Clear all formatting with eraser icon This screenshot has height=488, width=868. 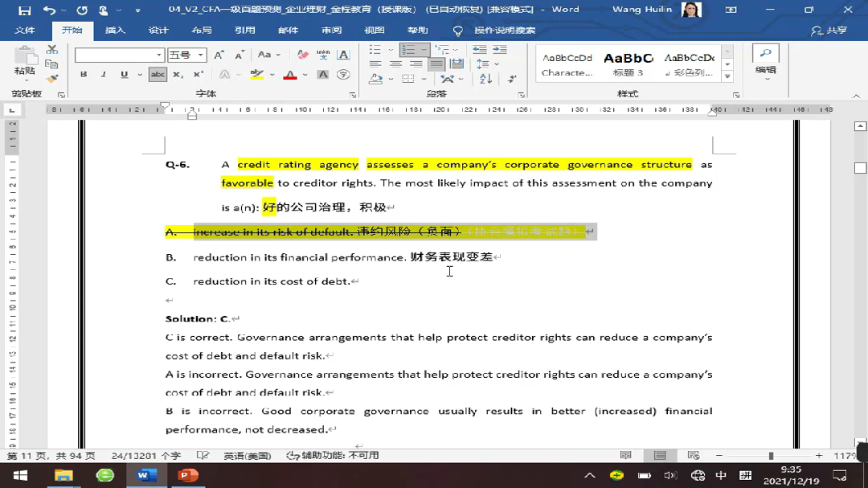click(303, 55)
